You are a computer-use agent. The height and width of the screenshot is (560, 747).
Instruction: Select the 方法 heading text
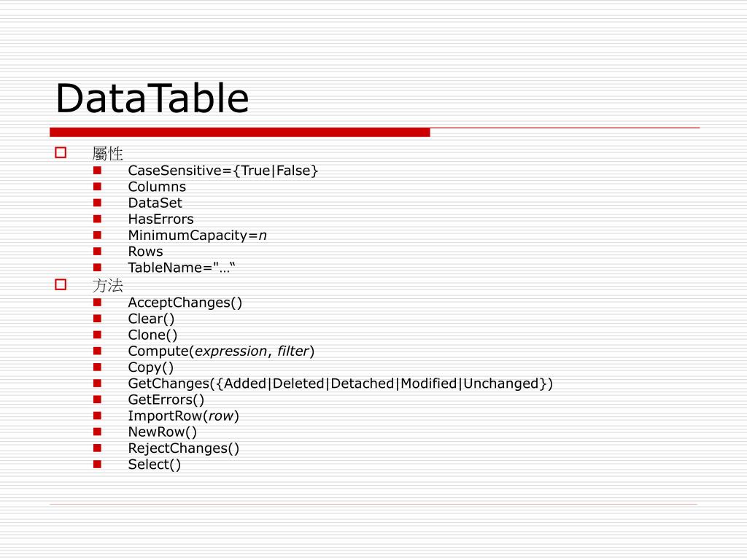tap(108, 285)
